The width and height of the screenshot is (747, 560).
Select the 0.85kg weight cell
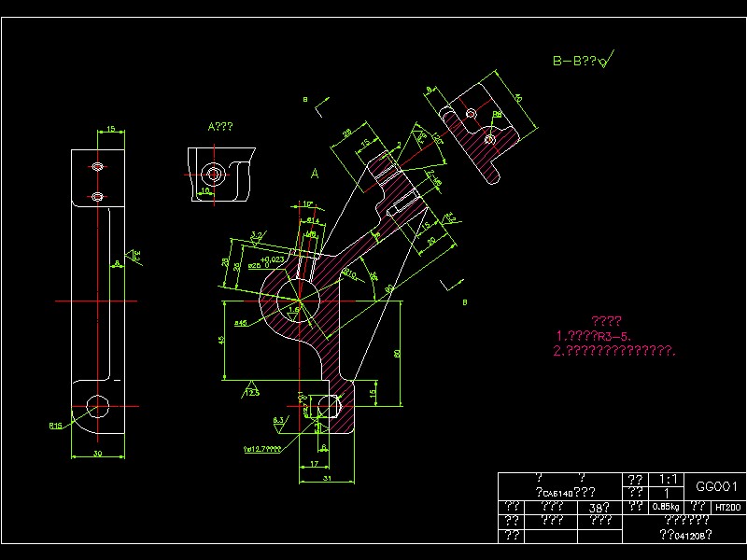pyautogui.click(x=666, y=507)
